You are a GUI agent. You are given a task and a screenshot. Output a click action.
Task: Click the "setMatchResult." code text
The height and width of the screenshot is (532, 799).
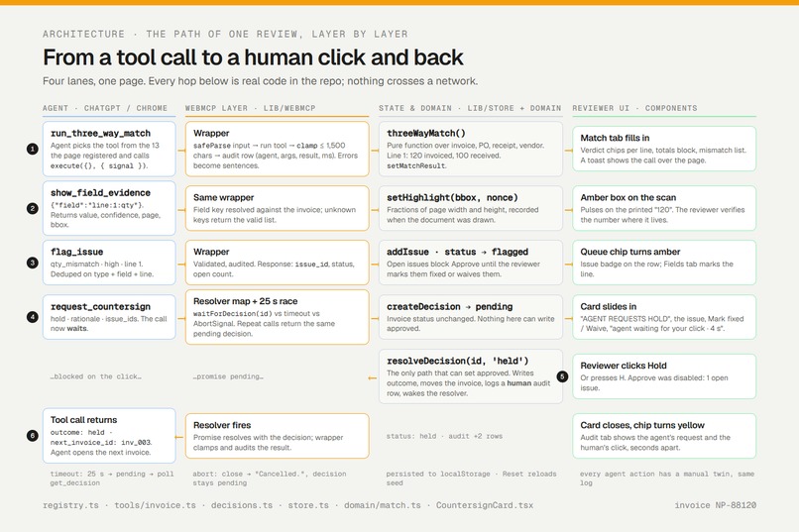[416, 166]
